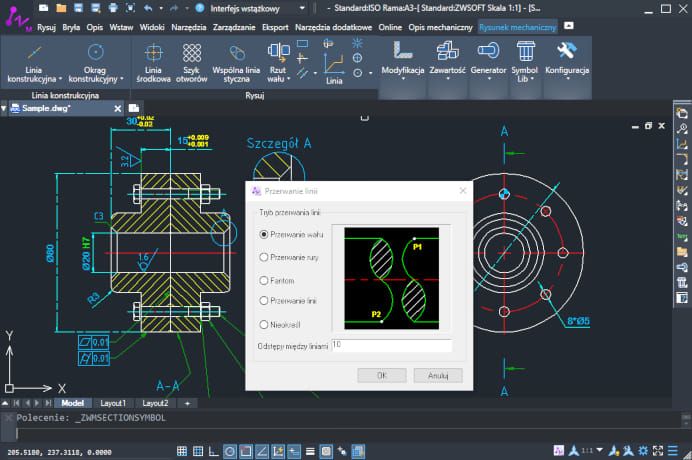
Task: Click the Zawartość icon in ribbon
Action: tap(447, 52)
